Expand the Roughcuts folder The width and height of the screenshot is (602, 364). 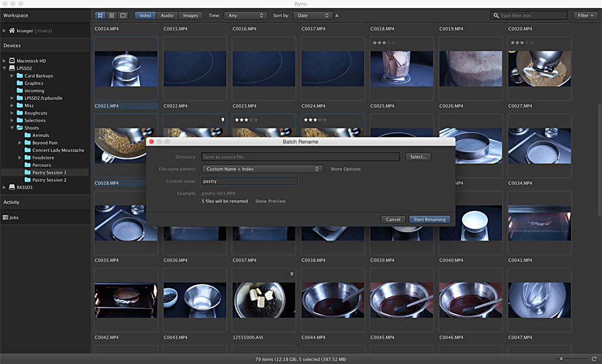point(12,113)
